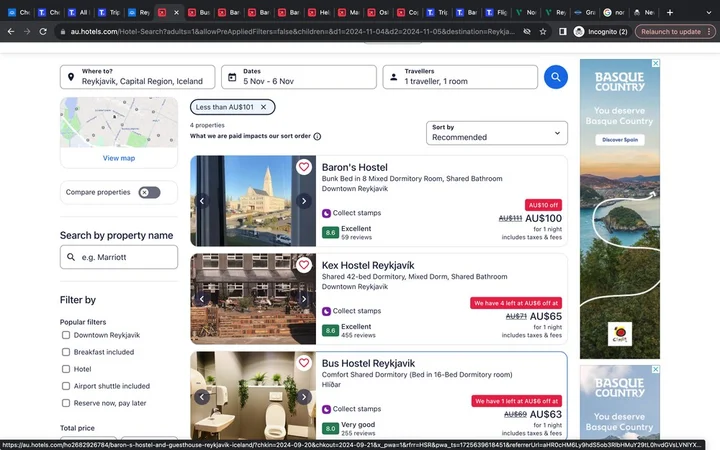Expand the Travellers selector
The width and height of the screenshot is (720, 450).
460,77
